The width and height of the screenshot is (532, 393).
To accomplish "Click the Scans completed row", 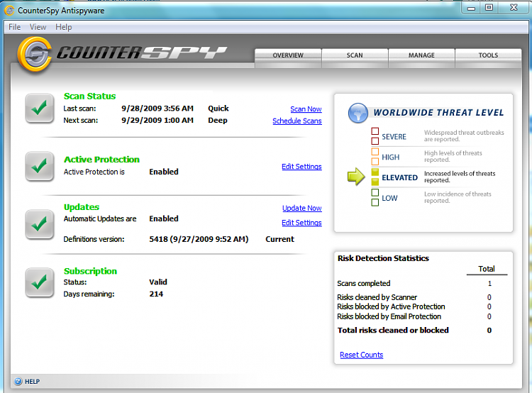I will (415, 283).
